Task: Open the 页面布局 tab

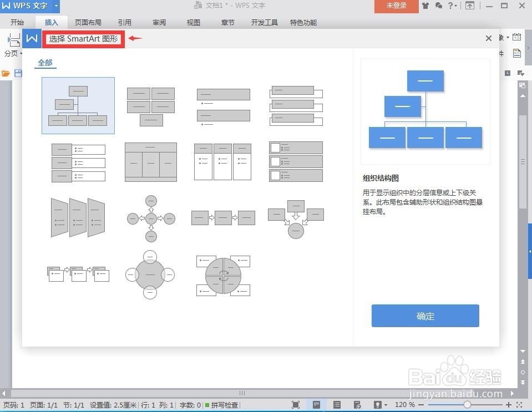Action: pyautogui.click(x=88, y=22)
